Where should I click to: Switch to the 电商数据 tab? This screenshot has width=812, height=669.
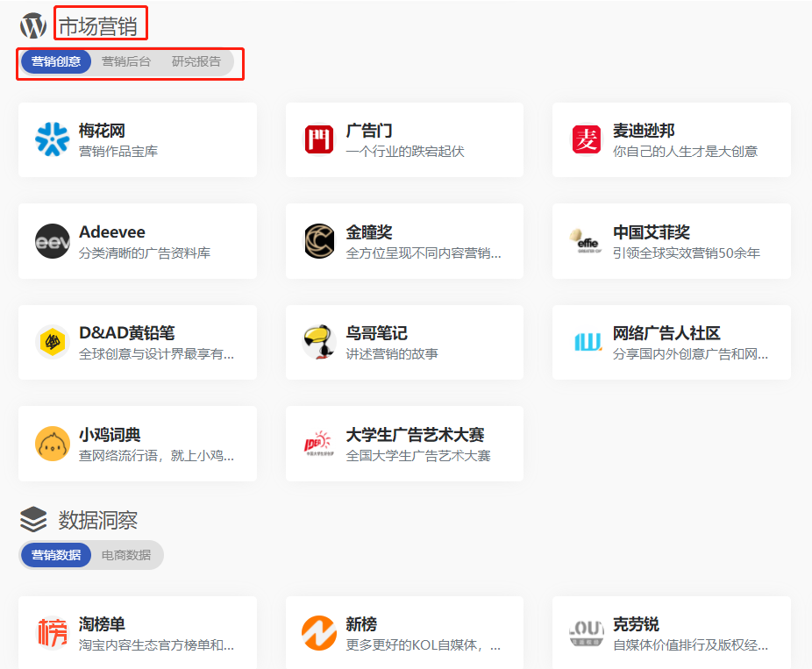point(126,555)
